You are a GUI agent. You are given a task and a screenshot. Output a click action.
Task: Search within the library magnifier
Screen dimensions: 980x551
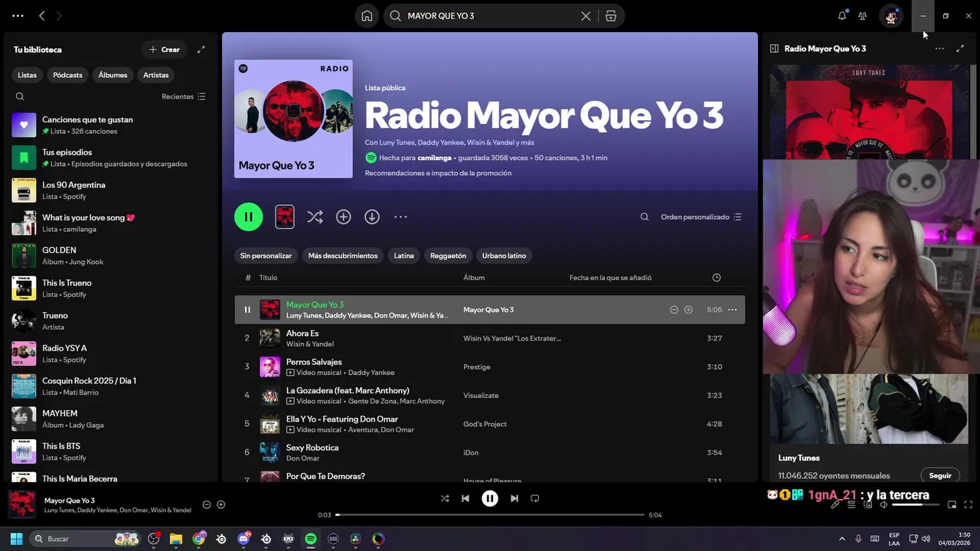coord(20,96)
